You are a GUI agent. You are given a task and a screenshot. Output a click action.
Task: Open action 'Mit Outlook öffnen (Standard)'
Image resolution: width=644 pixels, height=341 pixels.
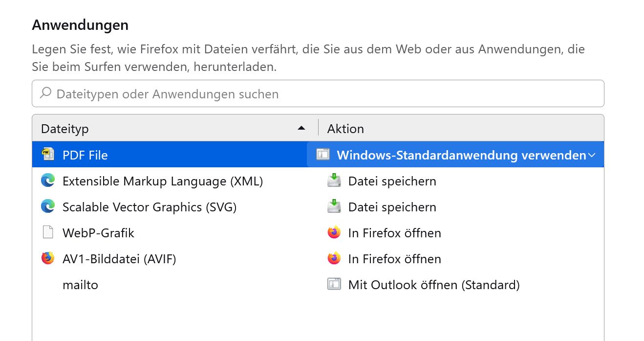tap(433, 285)
